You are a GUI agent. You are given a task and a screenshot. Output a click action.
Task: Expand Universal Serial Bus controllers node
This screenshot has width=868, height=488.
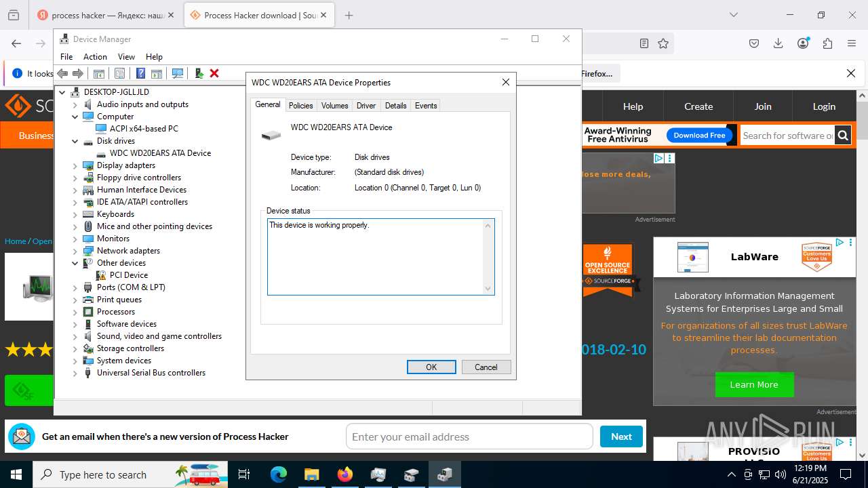(75, 373)
